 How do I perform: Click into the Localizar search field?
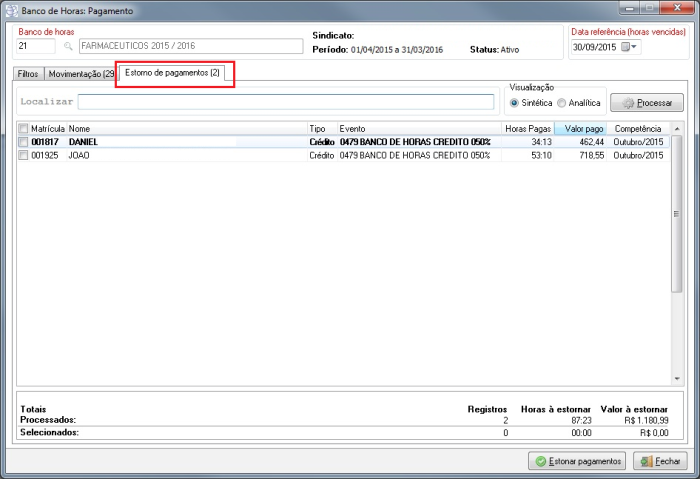[x=285, y=102]
